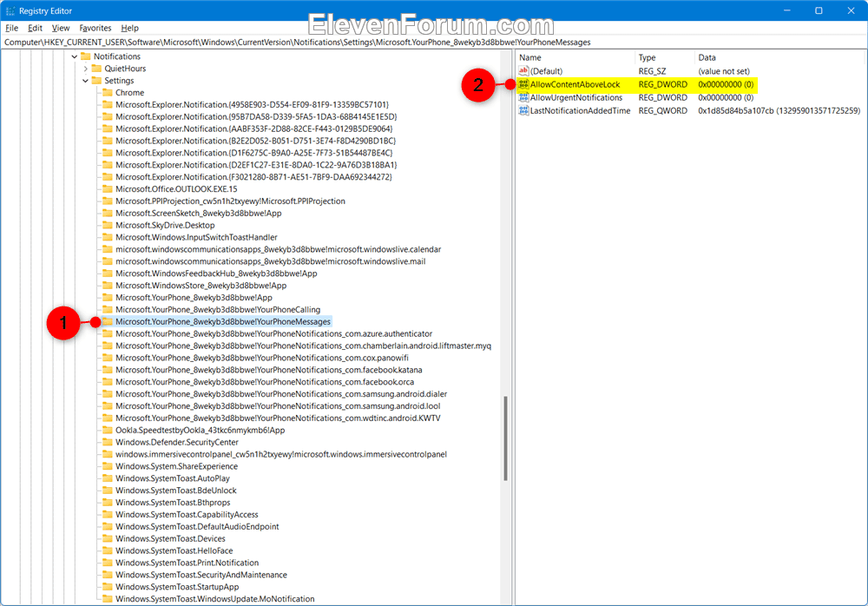Image resolution: width=868 pixels, height=606 pixels.
Task: Select YourPhoneNotifications_com.azure.authenticator key
Action: [274, 334]
